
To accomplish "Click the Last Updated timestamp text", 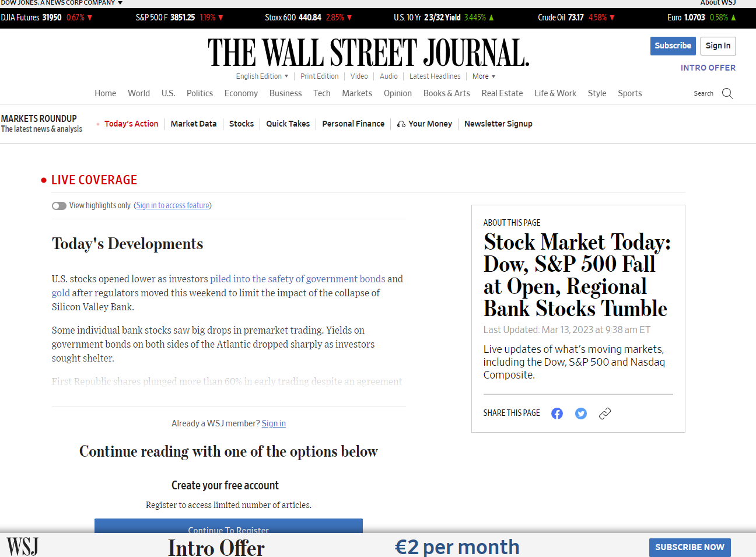I will coord(567,330).
